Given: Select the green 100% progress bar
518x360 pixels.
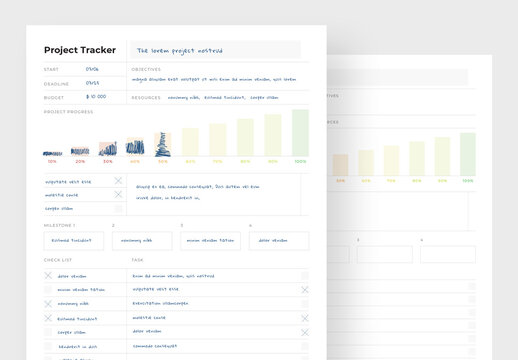Looking at the screenshot, I should [x=300, y=133].
